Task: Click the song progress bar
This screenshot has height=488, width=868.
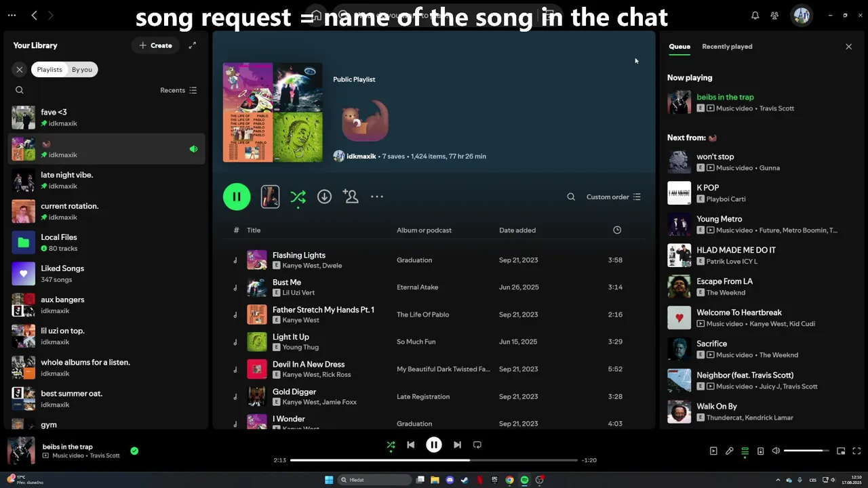Action: click(434, 460)
